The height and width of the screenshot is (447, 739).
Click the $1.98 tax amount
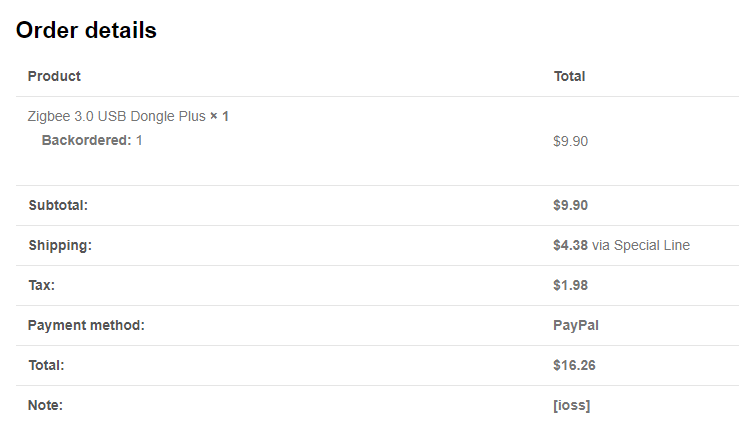click(x=570, y=285)
